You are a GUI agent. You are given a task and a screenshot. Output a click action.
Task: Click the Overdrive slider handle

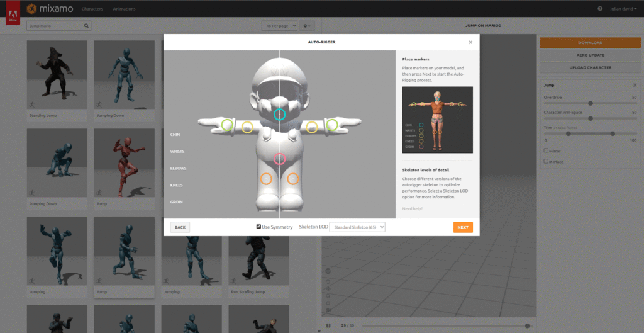591,103
